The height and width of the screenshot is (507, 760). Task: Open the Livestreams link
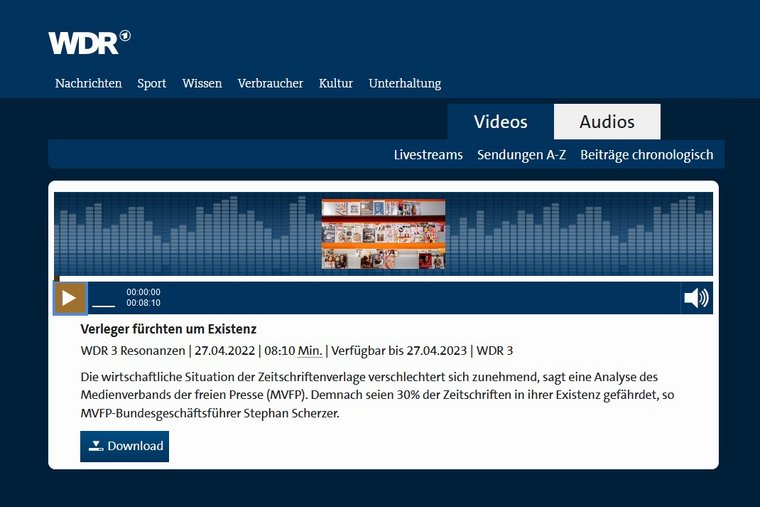428,154
